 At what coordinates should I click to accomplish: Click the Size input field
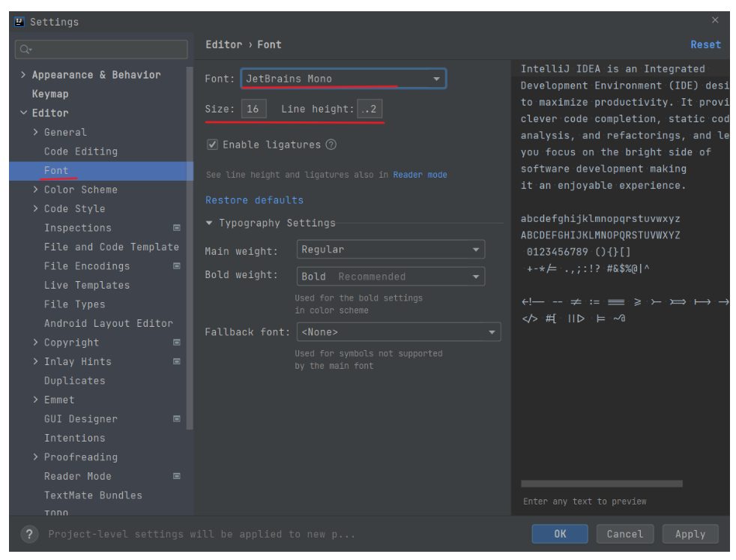(x=253, y=108)
